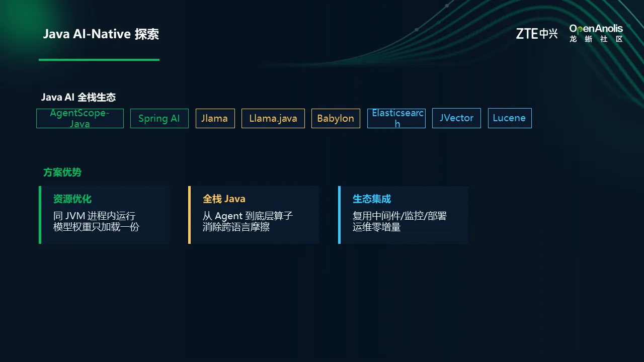Viewport: 644px width, 362px height.
Task: Click the JVector tag box
Action: [x=456, y=118]
